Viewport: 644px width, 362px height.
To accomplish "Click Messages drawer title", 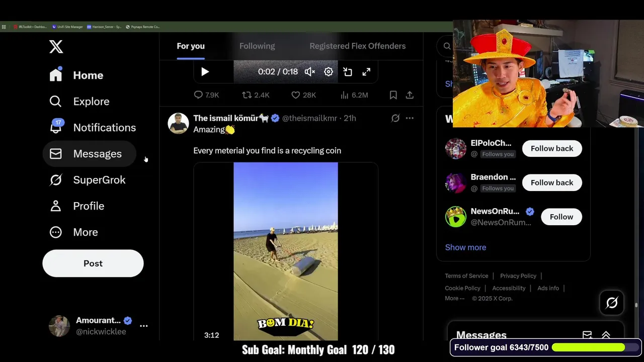I will [x=481, y=335].
